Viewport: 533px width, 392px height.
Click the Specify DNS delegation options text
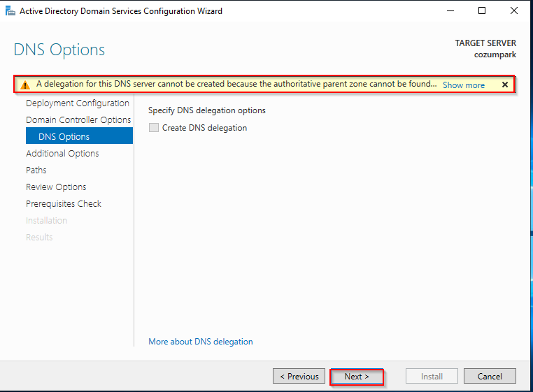coord(206,110)
